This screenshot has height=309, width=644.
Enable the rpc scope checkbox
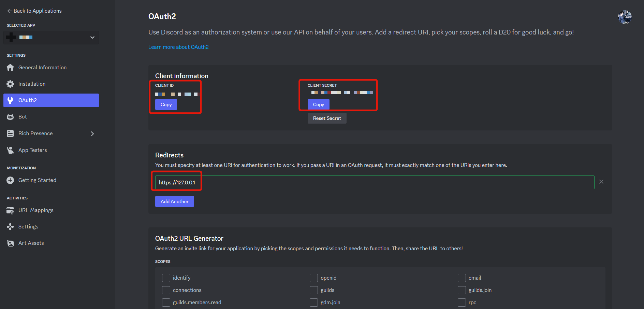click(462, 303)
